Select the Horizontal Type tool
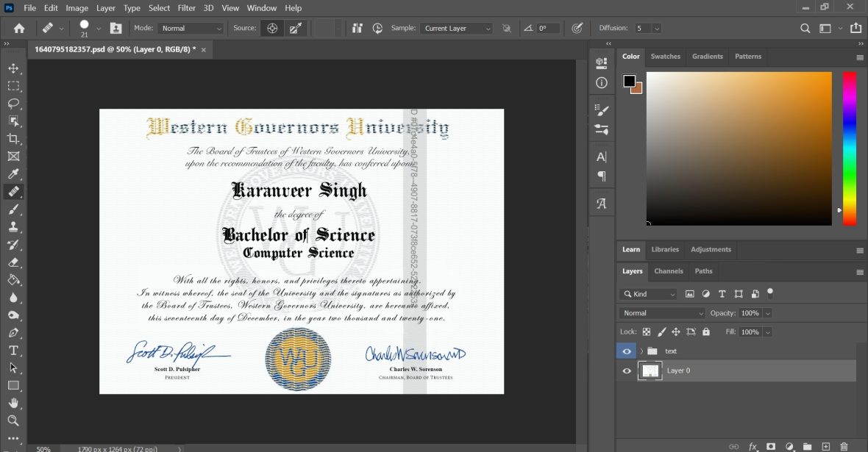 point(14,350)
